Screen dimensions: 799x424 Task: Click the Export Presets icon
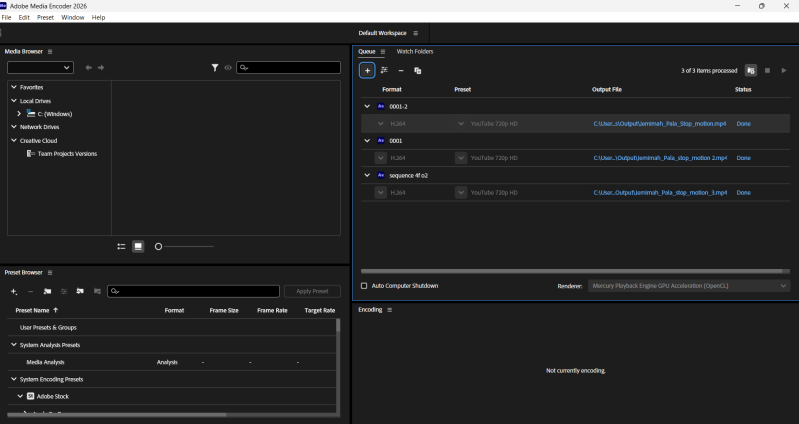97,292
